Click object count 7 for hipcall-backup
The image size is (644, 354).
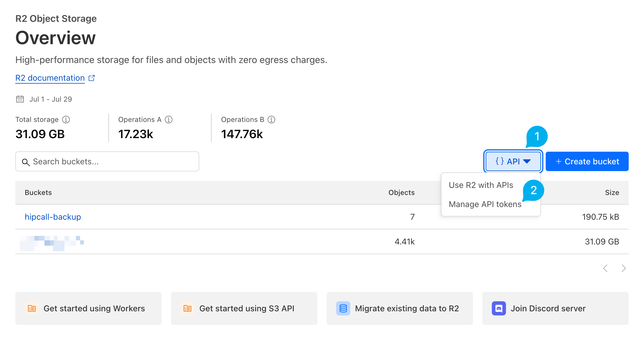tap(412, 217)
